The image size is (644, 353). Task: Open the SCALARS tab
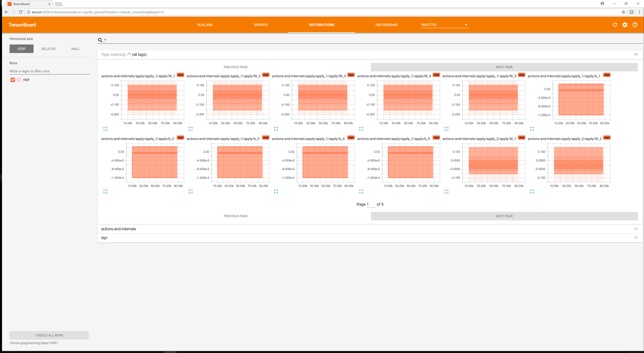pyautogui.click(x=205, y=25)
